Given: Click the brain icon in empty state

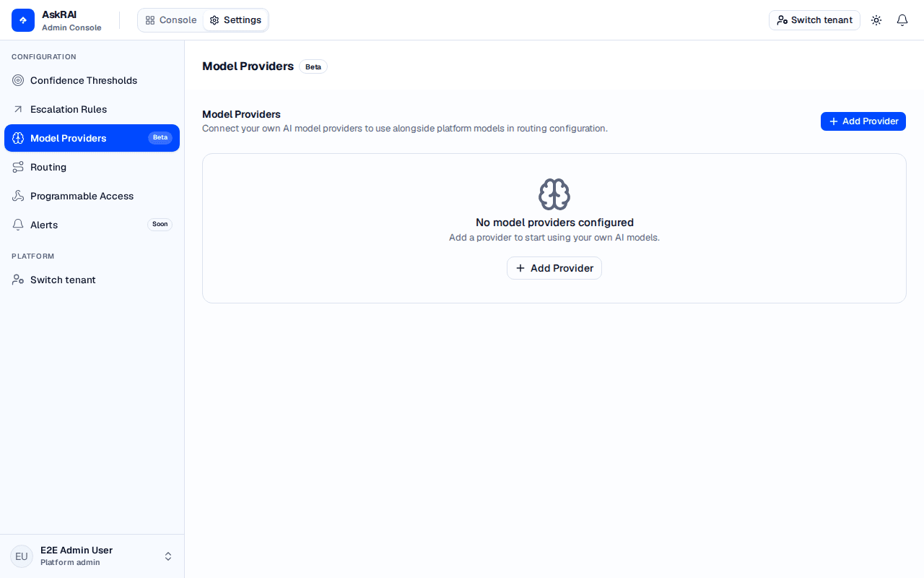Looking at the screenshot, I should 554,194.
